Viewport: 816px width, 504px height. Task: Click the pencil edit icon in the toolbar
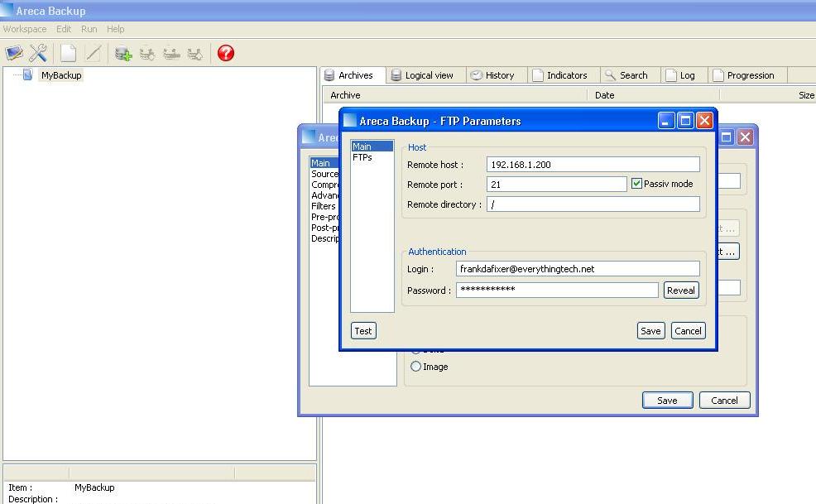click(94, 54)
